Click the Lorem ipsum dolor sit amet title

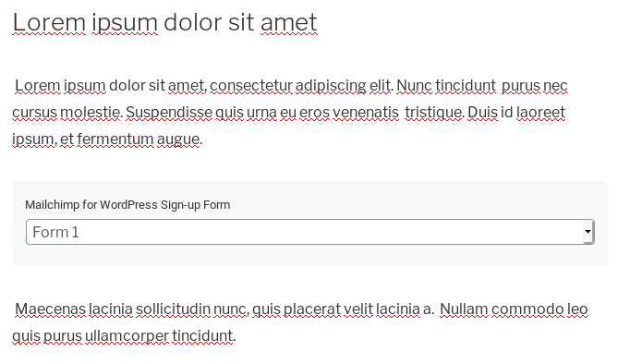(165, 22)
